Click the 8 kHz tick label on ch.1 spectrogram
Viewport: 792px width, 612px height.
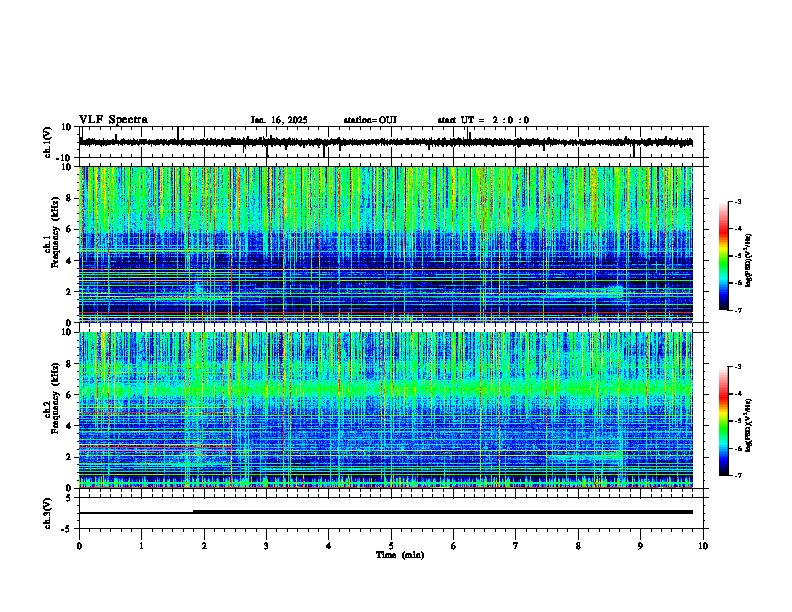(x=69, y=198)
